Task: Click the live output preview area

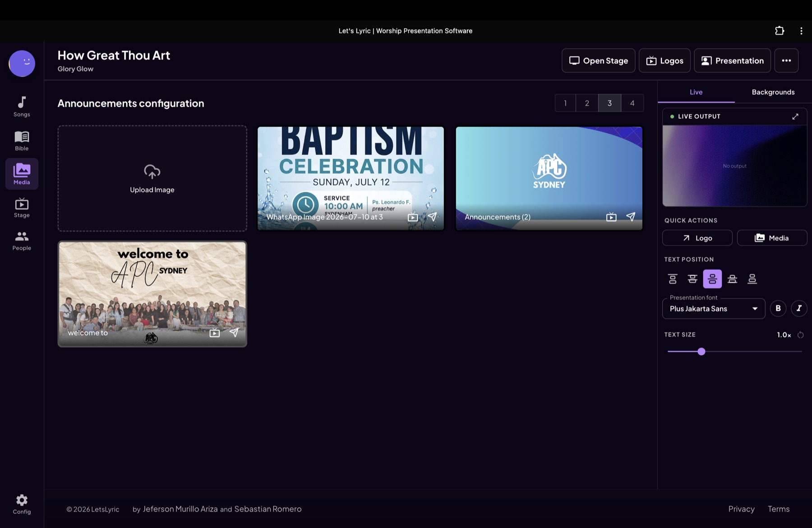Action: point(734,166)
